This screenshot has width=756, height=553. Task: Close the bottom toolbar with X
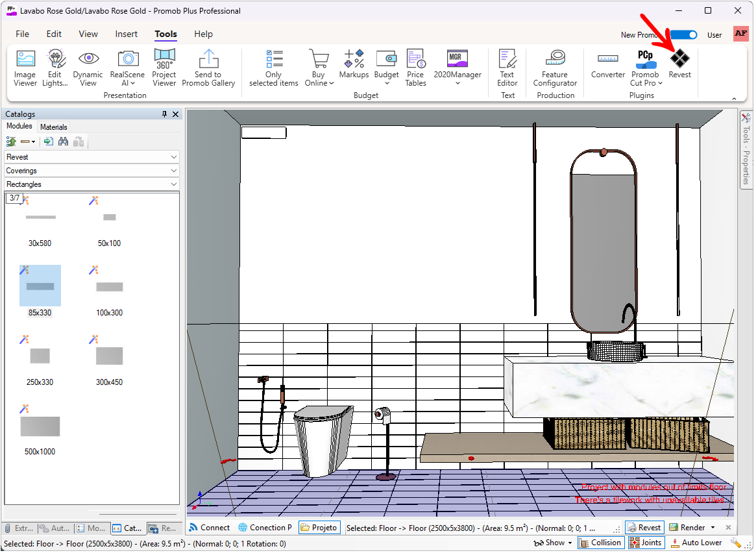tap(729, 528)
